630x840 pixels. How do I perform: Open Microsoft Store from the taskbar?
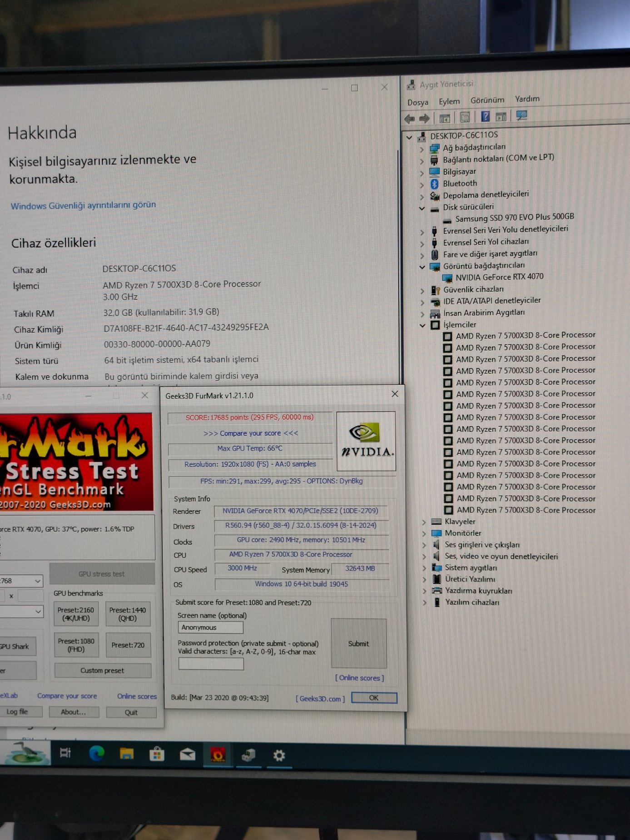click(157, 754)
